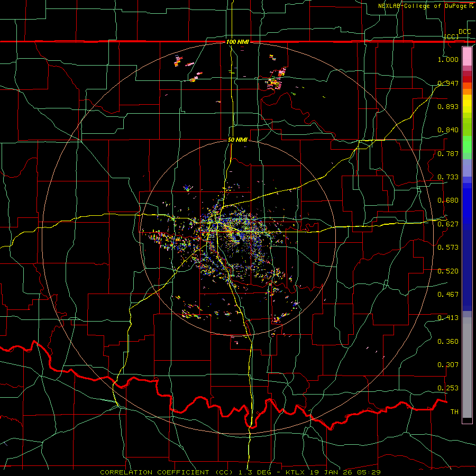476x476 pixels.
Task: Click the 1.000 value on the scale
Action: pos(448,59)
